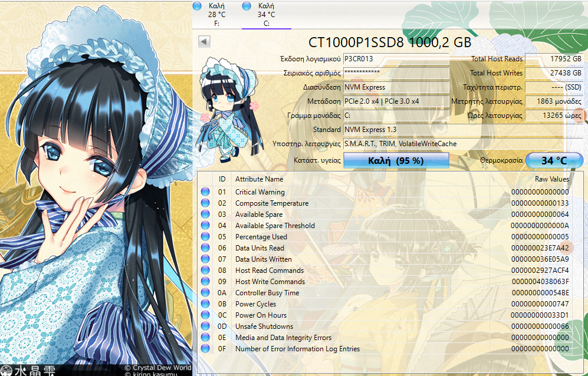Click the ID column header
Screen dimensions: 588x376
point(222,179)
